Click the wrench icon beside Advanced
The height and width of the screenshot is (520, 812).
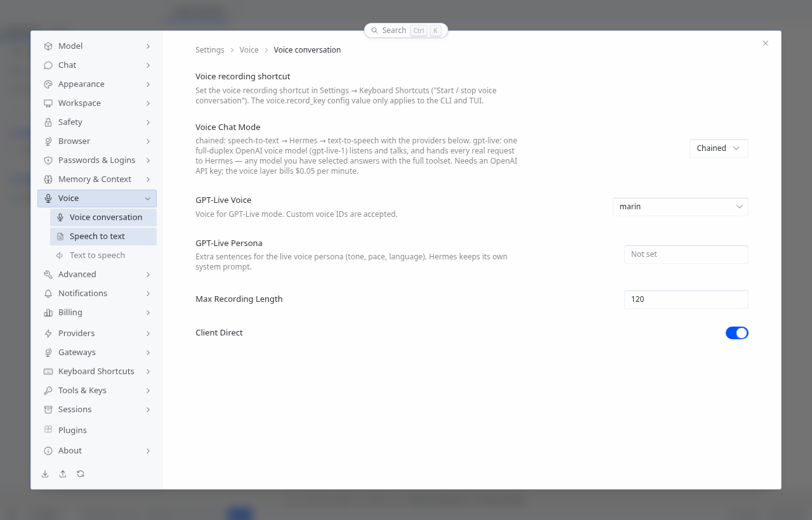pos(48,275)
